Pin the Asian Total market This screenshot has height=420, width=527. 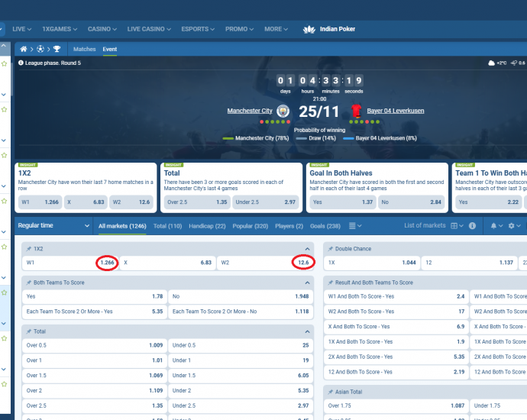(x=331, y=392)
